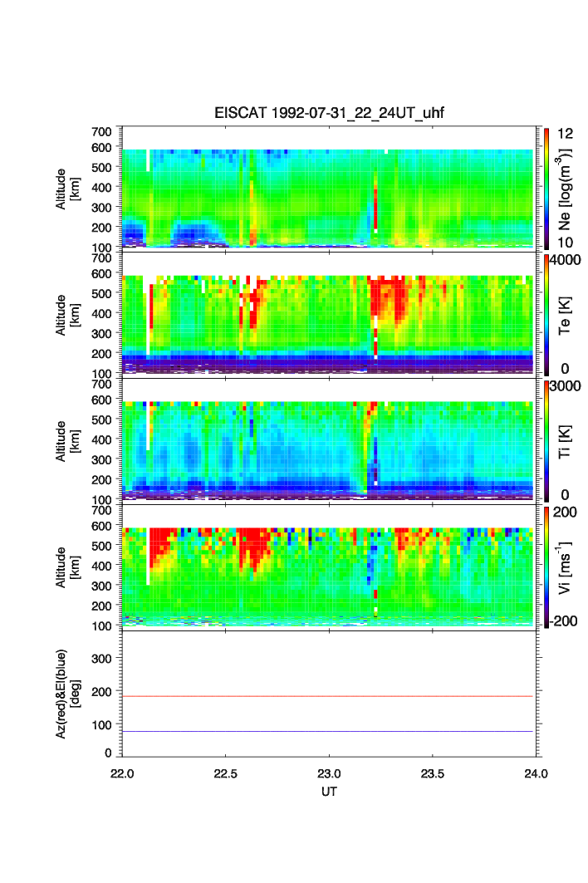The image size is (588, 883).
Task: Click the Te color bar
Action: click(x=546, y=315)
